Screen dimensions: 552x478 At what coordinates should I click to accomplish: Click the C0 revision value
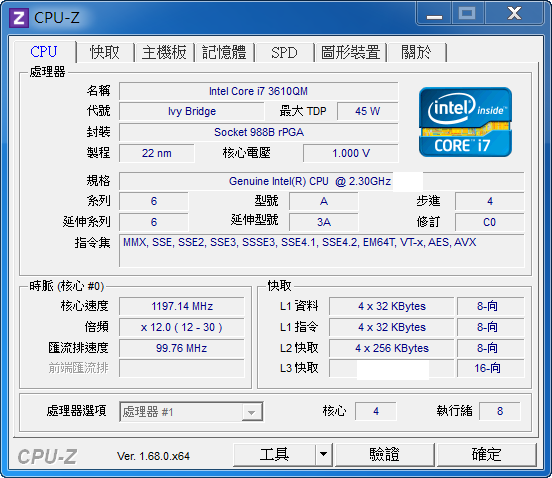tap(489, 222)
